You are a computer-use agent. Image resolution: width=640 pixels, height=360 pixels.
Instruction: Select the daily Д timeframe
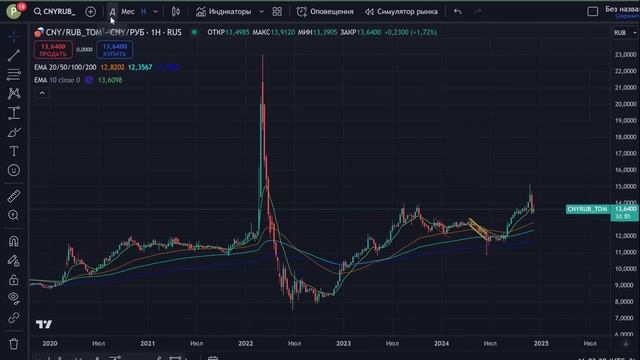[x=112, y=11]
